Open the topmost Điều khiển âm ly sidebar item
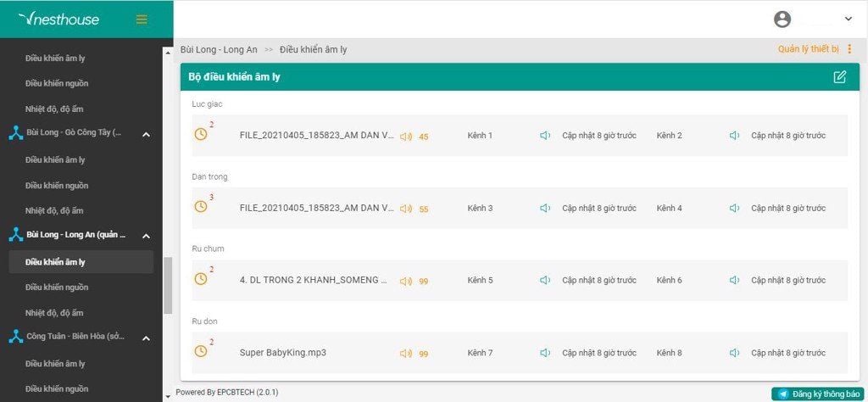Screen dimensions: 868x402 [x=55, y=59]
